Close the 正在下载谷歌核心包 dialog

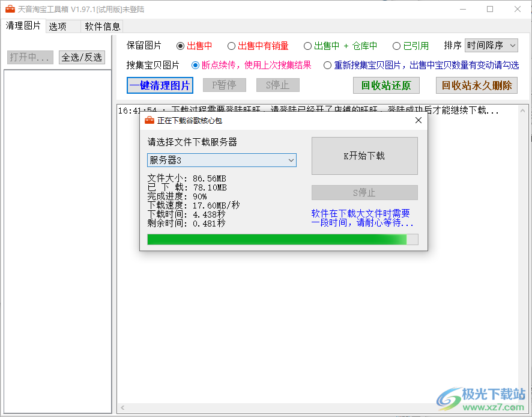pos(419,120)
